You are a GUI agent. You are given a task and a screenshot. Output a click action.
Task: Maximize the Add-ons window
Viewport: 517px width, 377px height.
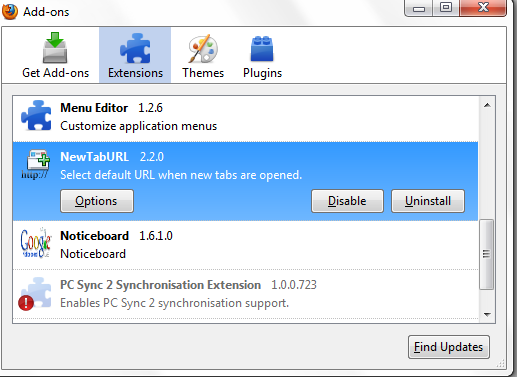pos(446,8)
